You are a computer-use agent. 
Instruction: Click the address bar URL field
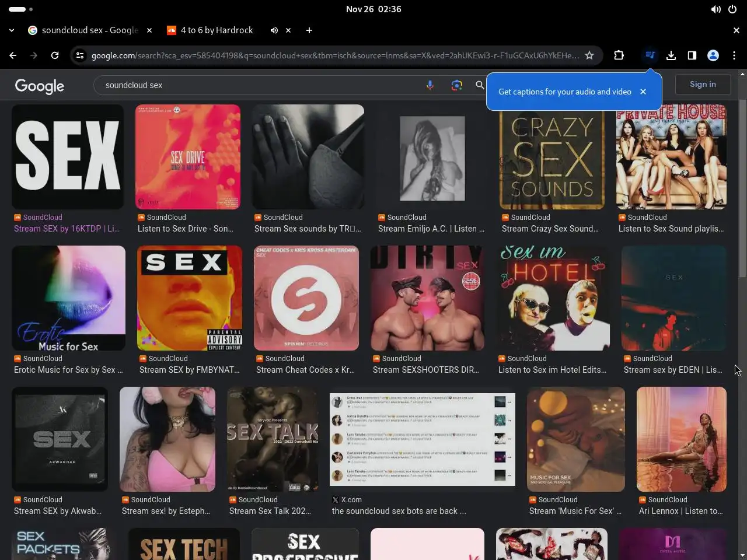tap(335, 55)
